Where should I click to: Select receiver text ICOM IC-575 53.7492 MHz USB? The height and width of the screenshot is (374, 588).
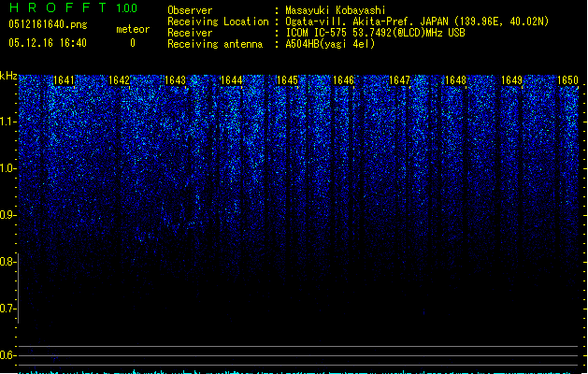click(x=375, y=33)
